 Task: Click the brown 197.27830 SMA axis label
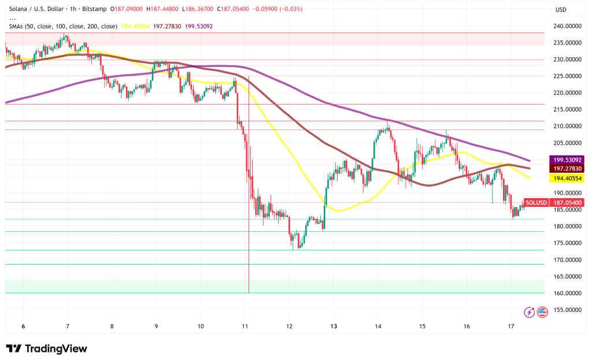568,168
